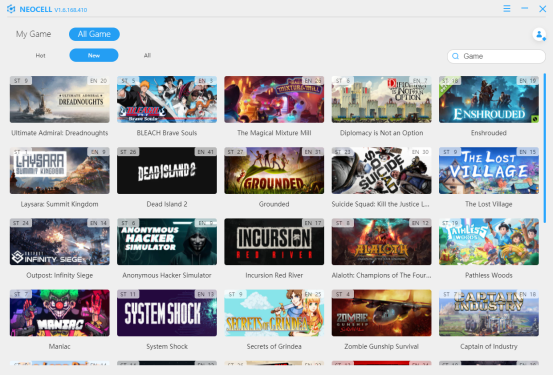Select the All Game tab

(94, 34)
